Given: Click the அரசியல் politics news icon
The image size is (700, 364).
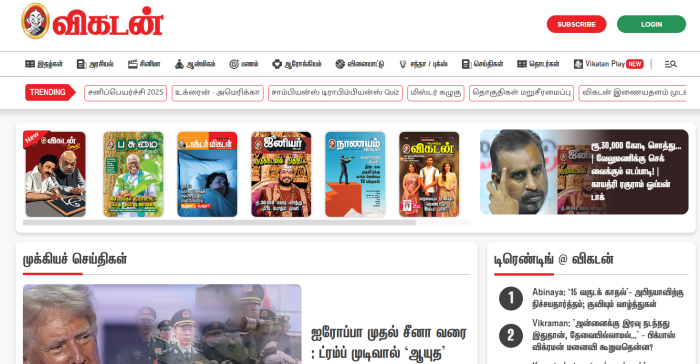Looking at the screenshot, I should click(x=81, y=64).
